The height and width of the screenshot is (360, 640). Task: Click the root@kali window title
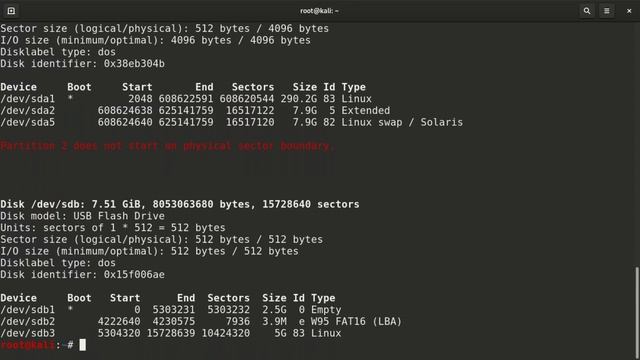(319, 11)
